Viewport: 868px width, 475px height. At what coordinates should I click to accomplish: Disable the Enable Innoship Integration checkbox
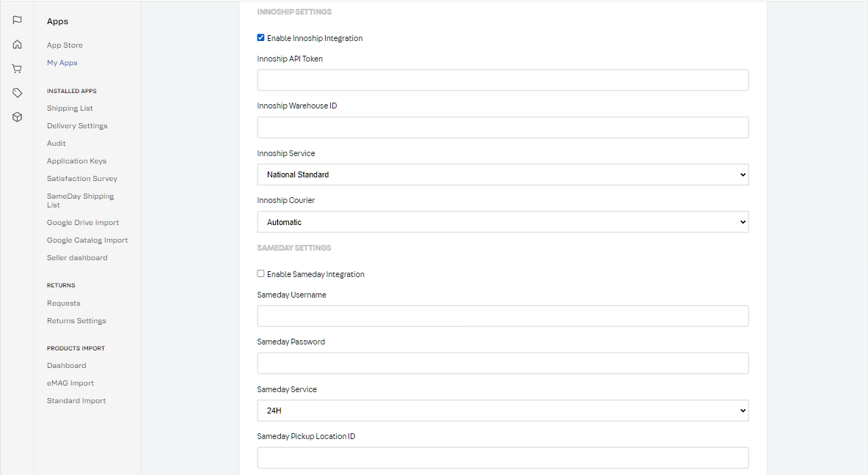(x=261, y=38)
